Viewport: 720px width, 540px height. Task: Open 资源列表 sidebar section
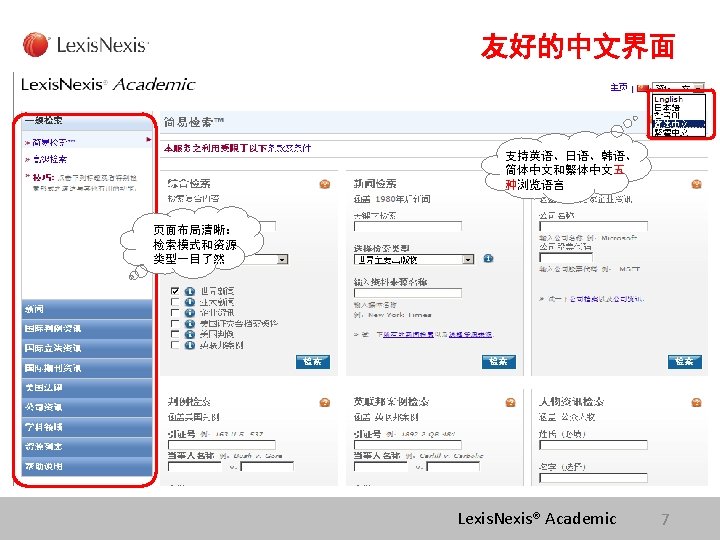tap(87, 447)
